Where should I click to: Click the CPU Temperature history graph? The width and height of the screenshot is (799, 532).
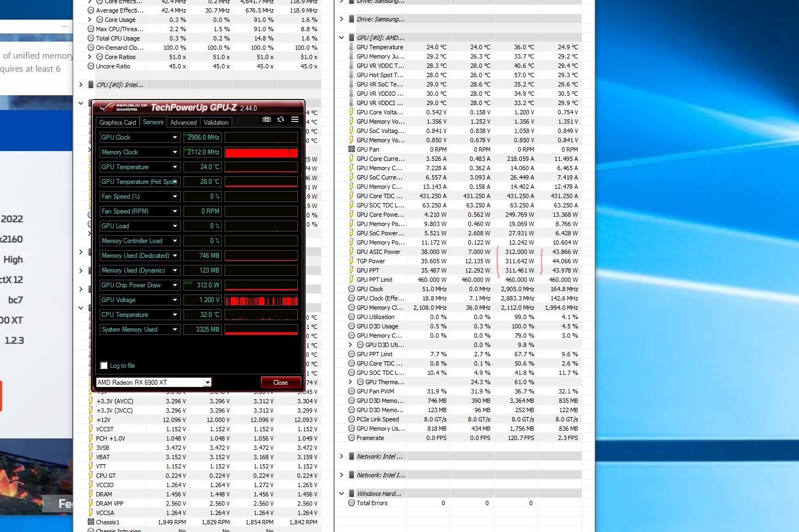click(261, 315)
